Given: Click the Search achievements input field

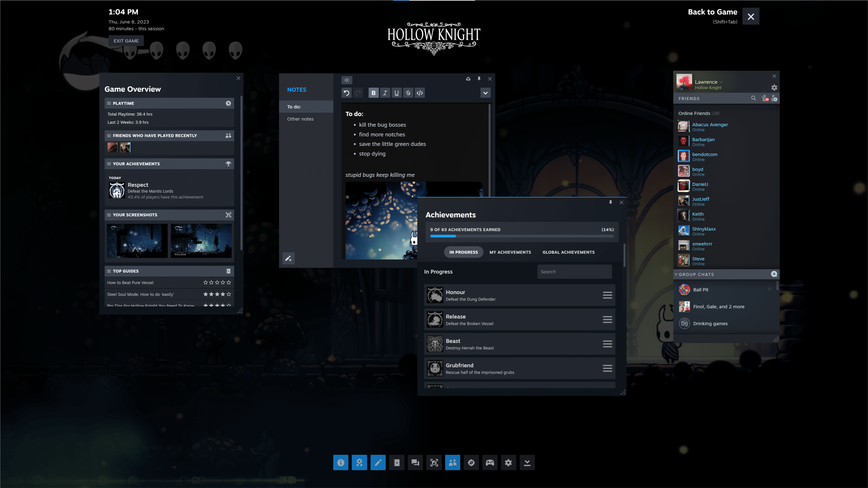Looking at the screenshot, I should 574,271.
